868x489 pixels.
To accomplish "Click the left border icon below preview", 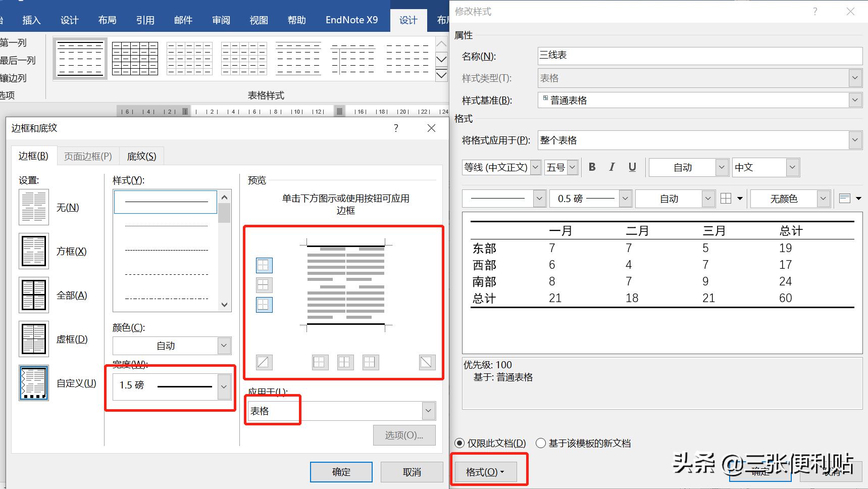I will tap(320, 362).
